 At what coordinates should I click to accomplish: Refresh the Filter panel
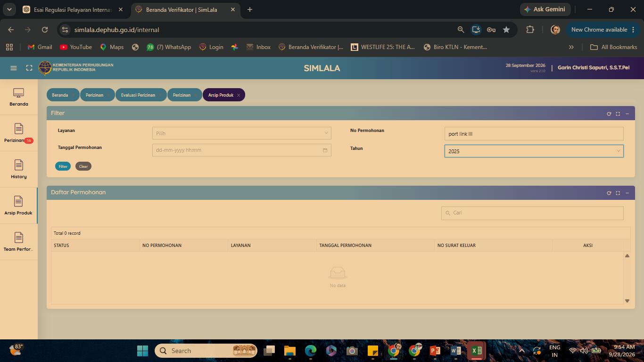pyautogui.click(x=609, y=114)
